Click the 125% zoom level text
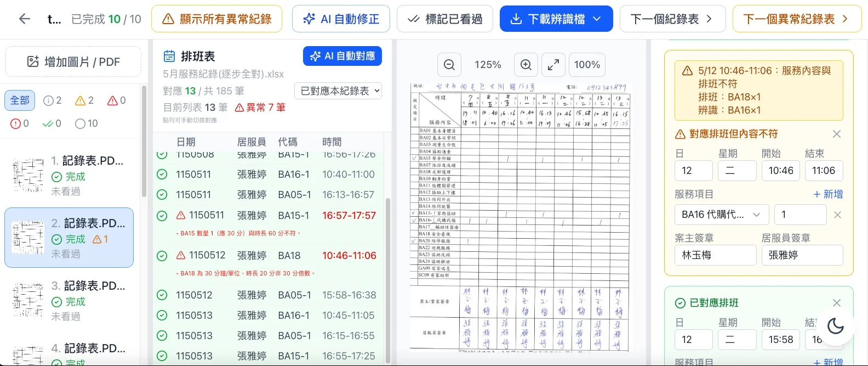The height and width of the screenshot is (366, 868). 488,65
